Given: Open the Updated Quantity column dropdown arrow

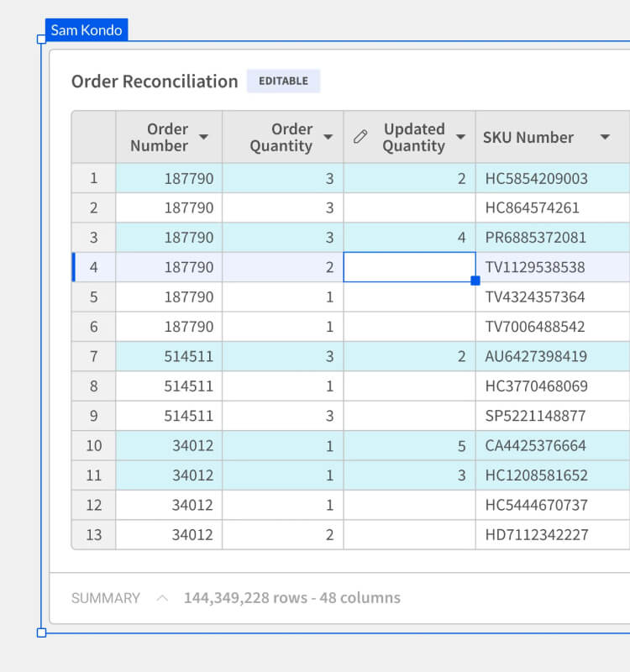Looking at the screenshot, I should point(460,137).
